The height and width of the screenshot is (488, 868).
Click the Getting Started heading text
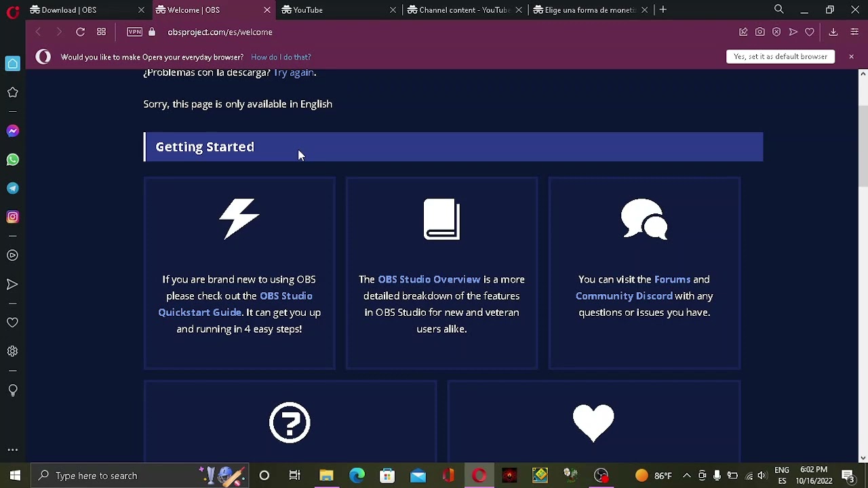coord(205,147)
